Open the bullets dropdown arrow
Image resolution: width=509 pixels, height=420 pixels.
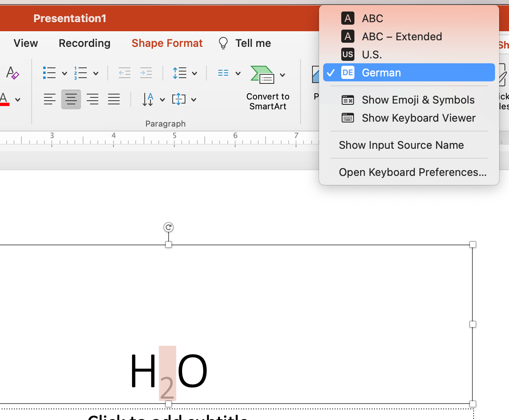tap(65, 74)
